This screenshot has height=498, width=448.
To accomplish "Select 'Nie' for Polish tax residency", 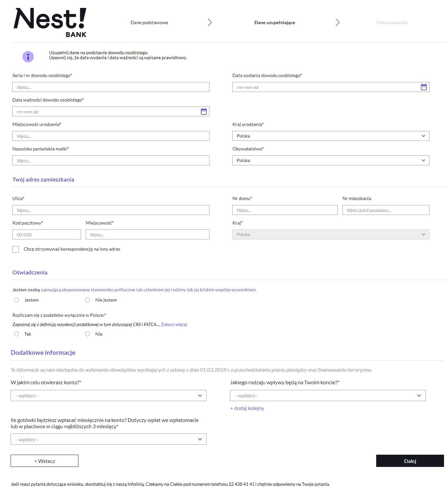I will tap(88, 334).
